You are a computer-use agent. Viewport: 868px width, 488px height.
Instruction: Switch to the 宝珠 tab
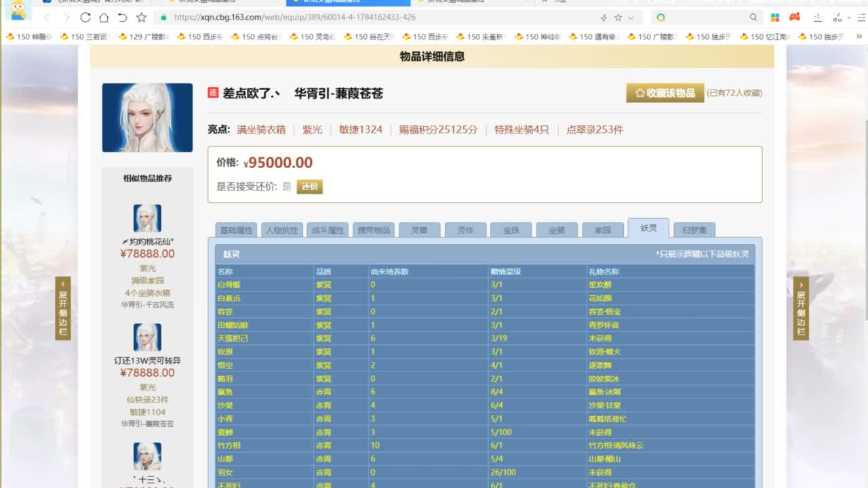pyautogui.click(x=511, y=230)
